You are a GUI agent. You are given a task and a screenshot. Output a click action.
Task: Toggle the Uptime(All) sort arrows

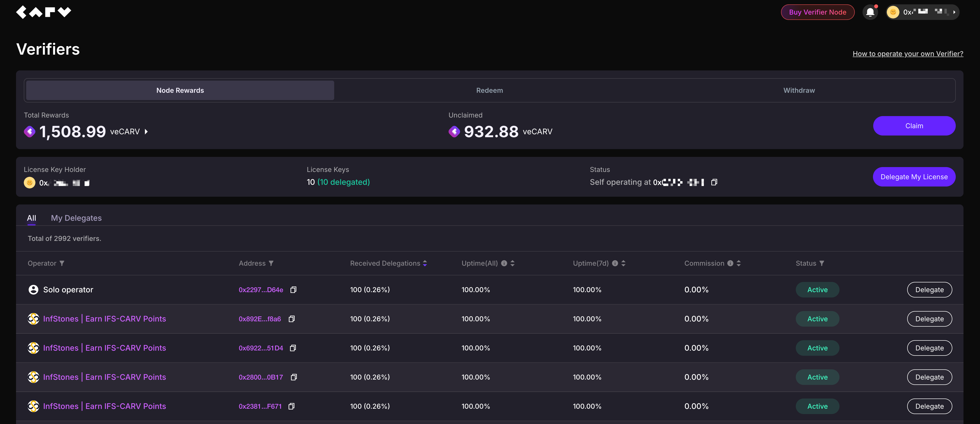pyautogui.click(x=512, y=263)
